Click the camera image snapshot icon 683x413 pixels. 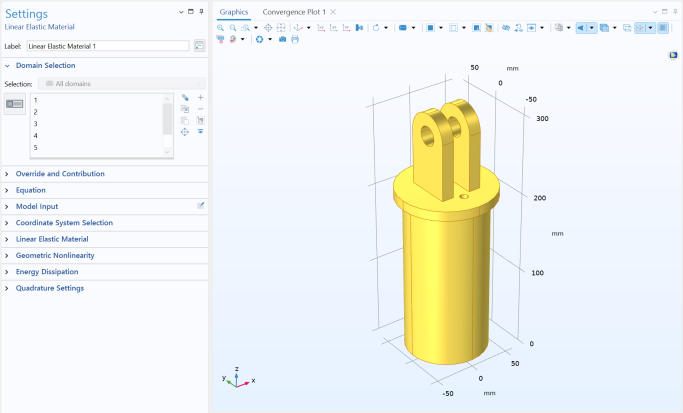tap(283, 39)
